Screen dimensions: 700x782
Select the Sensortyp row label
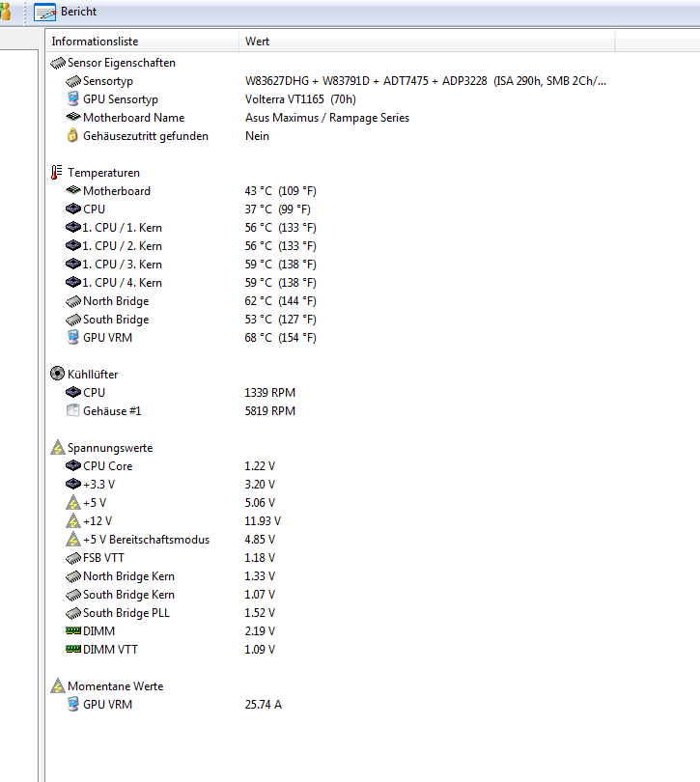[x=108, y=81]
